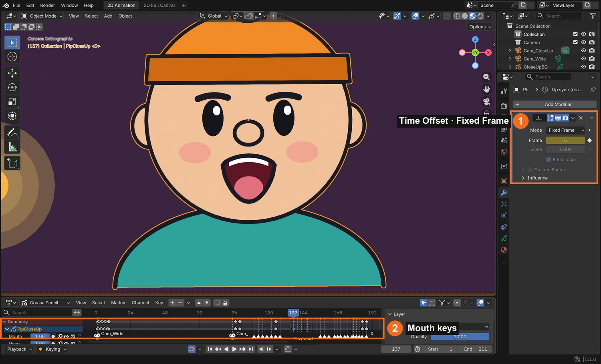Open the Global orientation dropdown
The width and height of the screenshot is (601, 364).
(x=214, y=16)
